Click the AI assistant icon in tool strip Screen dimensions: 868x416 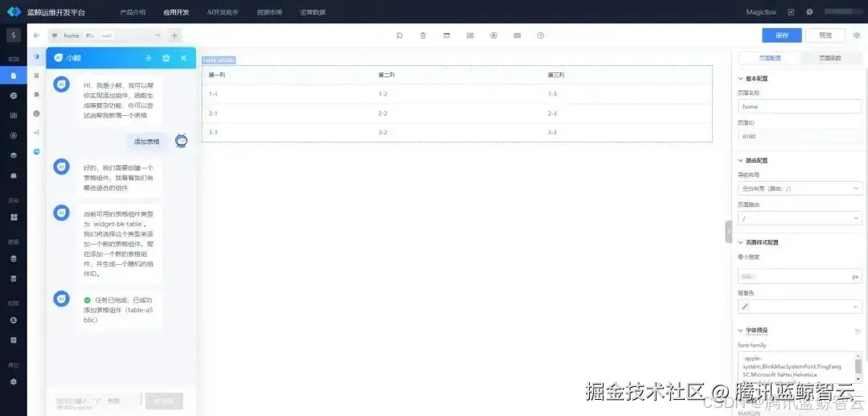tap(36, 150)
